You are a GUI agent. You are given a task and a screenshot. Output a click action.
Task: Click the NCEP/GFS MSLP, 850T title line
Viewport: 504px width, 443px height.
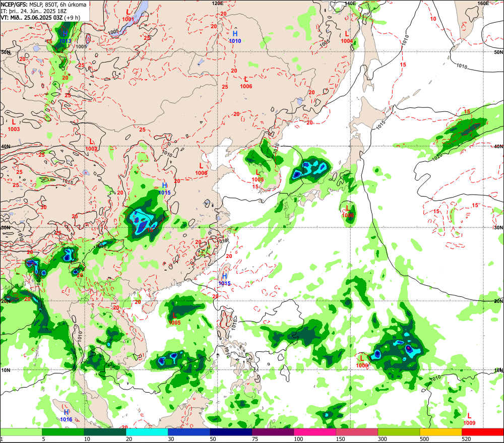(44, 5)
